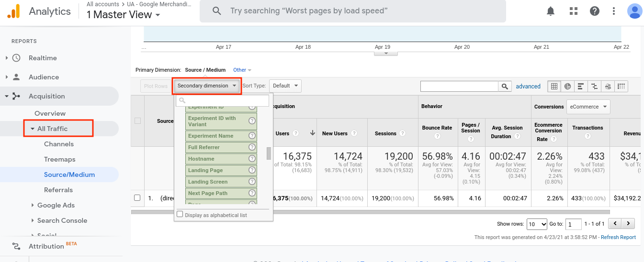This screenshot has width=644, height=262.
Task: Expand the Search Console group
Action: (x=33, y=220)
